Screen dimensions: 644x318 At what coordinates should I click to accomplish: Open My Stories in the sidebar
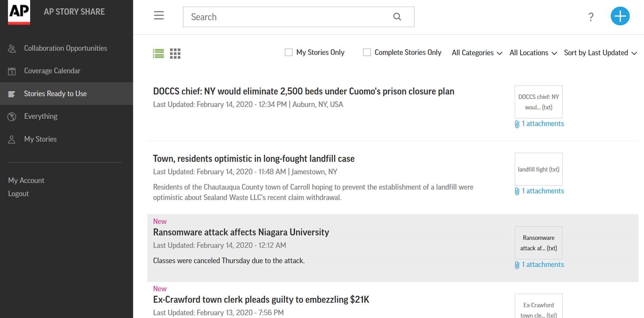click(40, 139)
